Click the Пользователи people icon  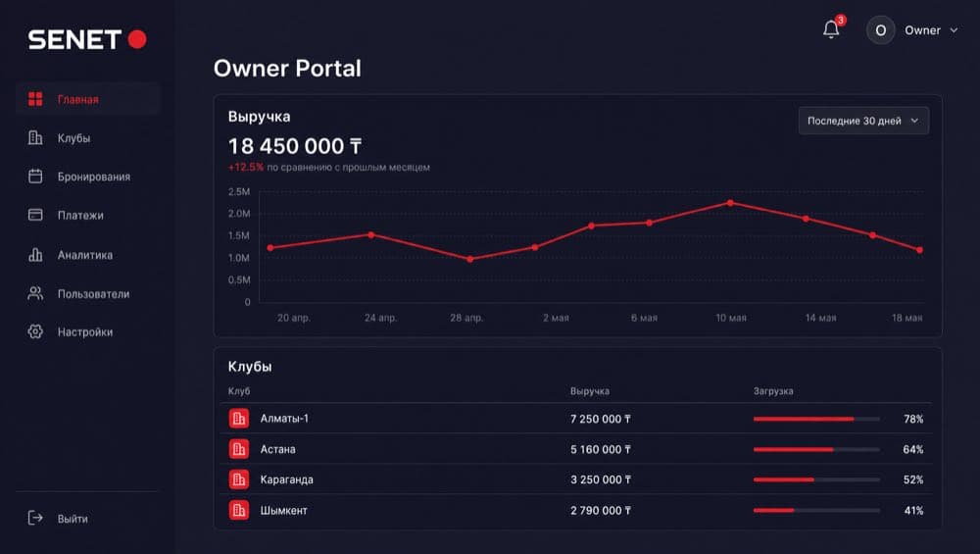tap(35, 293)
